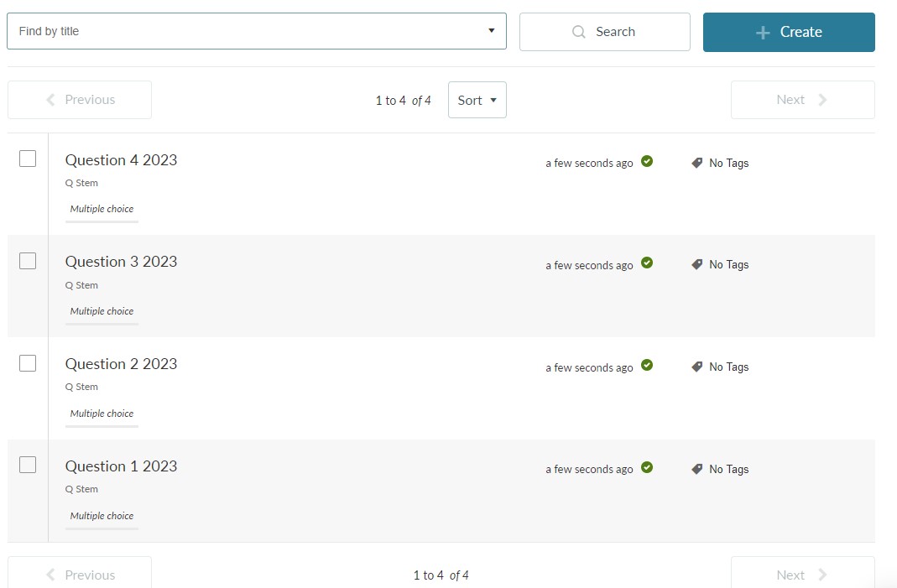
Task: Click the tag icon for Question 1 2023
Action: (x=696, y=469)
